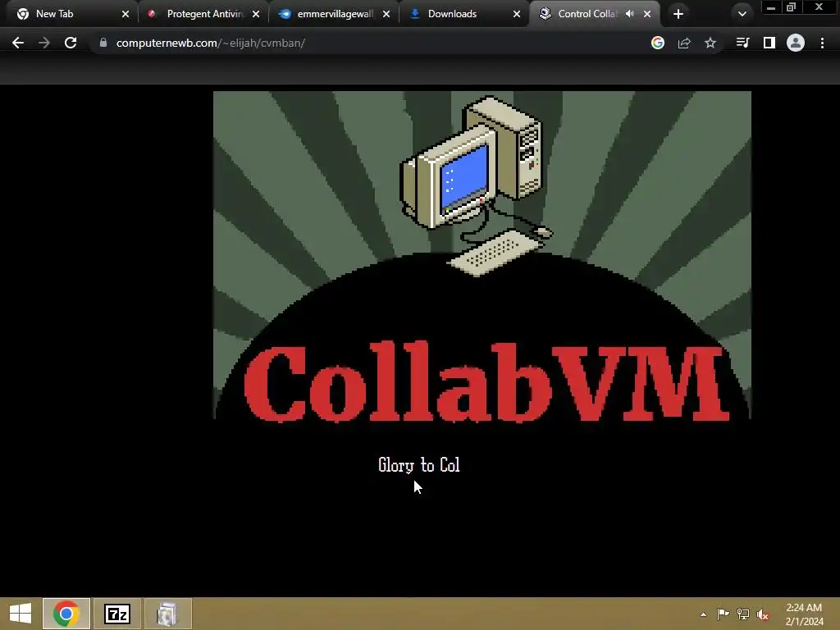Minimize the Chrome window
Viewport: 840px width, 630px height.
[771, 7]
